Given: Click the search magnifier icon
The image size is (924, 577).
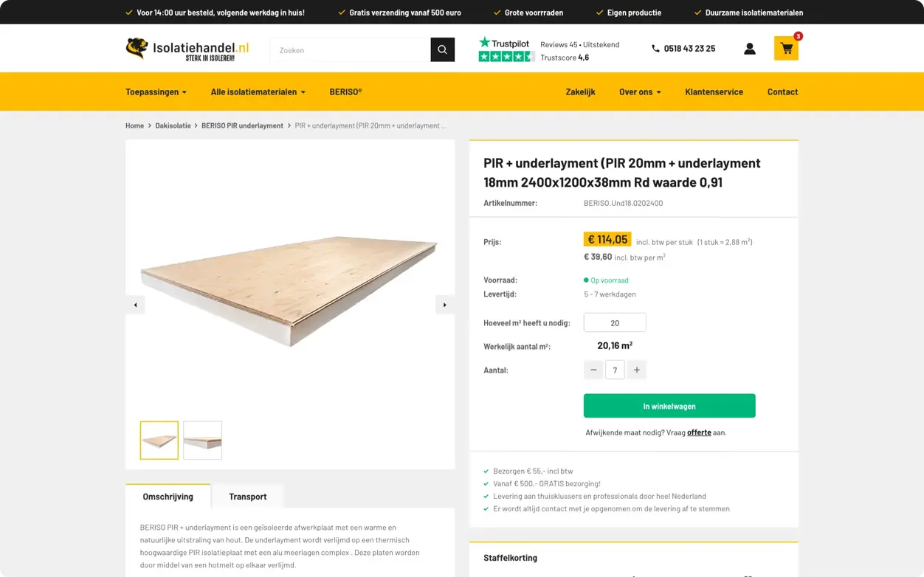Looking at the screenshot, I should pyautogui.click(x=442, y=49).
